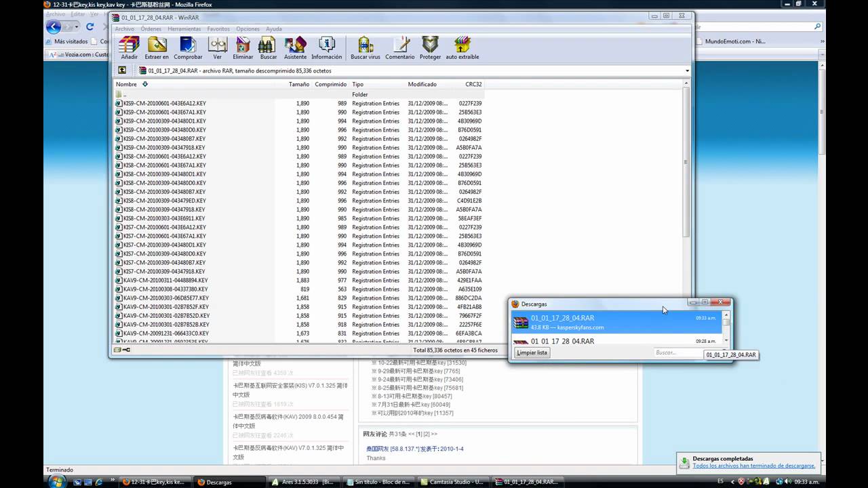Viewport: 868px width, 488px height.
Task: Open the Comentario tool
Action: 400,47
